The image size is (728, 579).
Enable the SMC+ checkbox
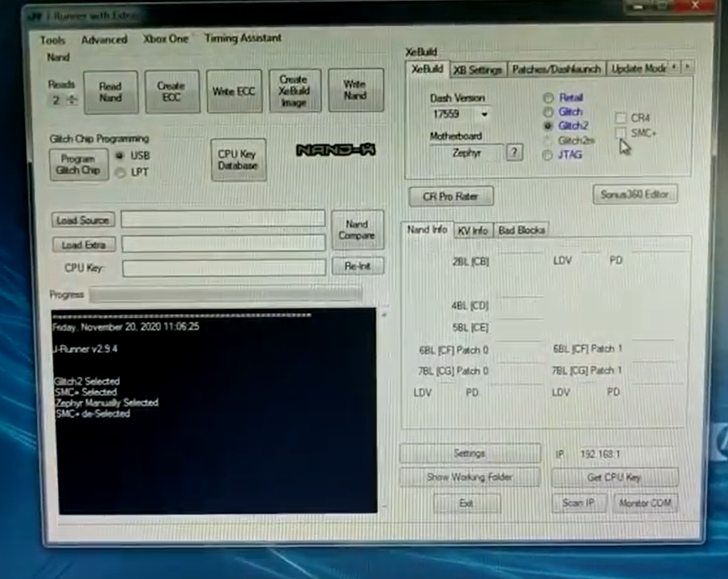[x=621, y=133]
